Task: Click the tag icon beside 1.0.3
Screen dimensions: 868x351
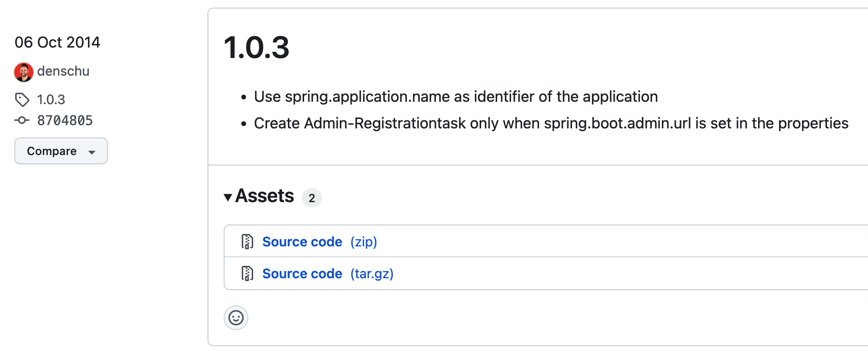Action: 22,100
